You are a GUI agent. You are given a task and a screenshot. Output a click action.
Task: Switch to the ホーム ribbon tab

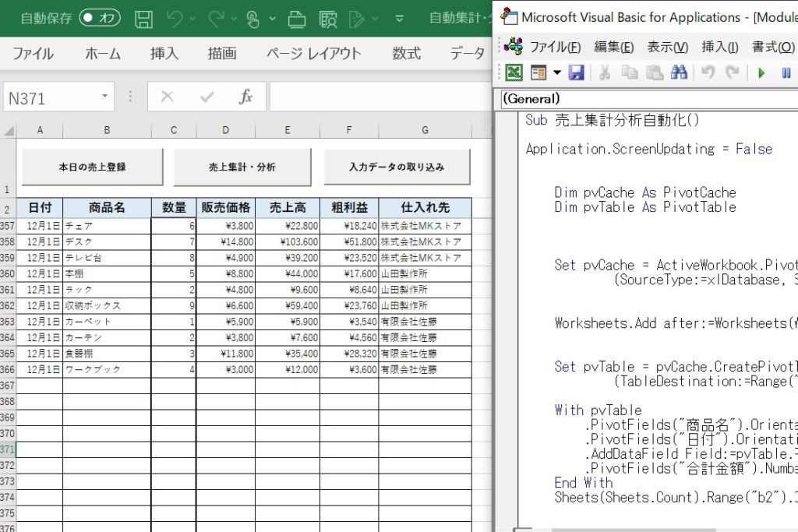click(x=103, y=54)
